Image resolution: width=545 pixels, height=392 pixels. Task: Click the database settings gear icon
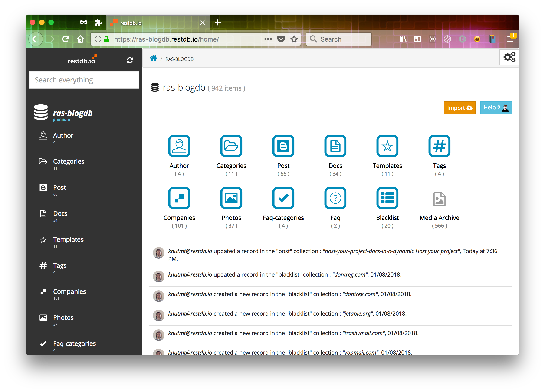pyautogui.click(x=509, y=57)
